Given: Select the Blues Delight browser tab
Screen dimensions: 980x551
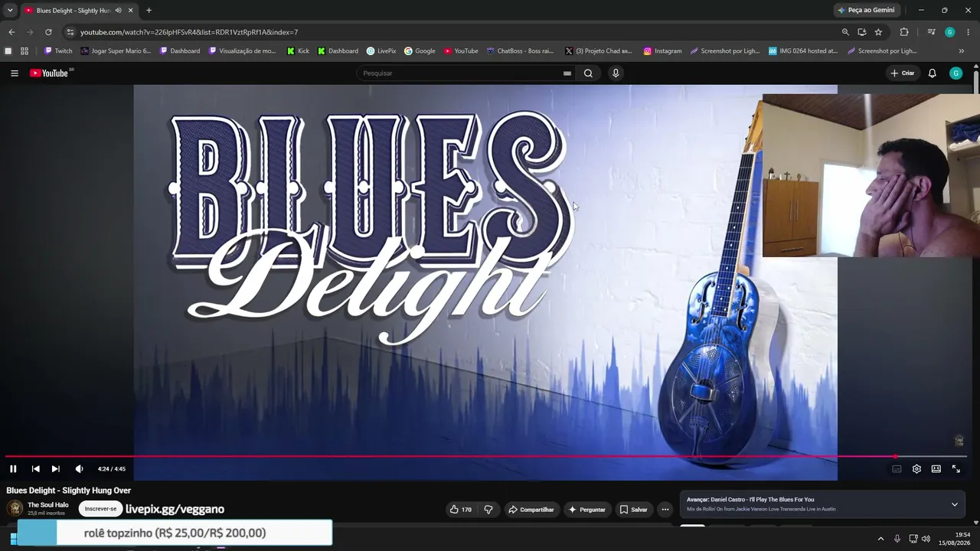Looking at the screenshot, I should [79, 11].
